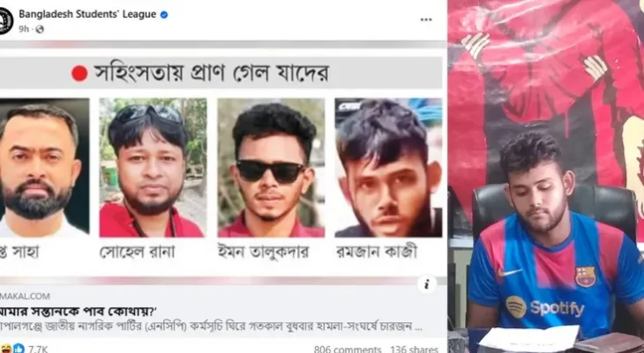Image resolution: width=644 pixels, height=353 pixels.
Task: Open the 806 comments count
Action: (x=348, y=349)
